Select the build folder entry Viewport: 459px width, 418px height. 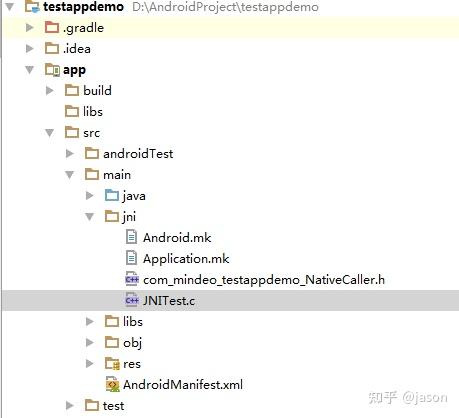coord(97,90)
